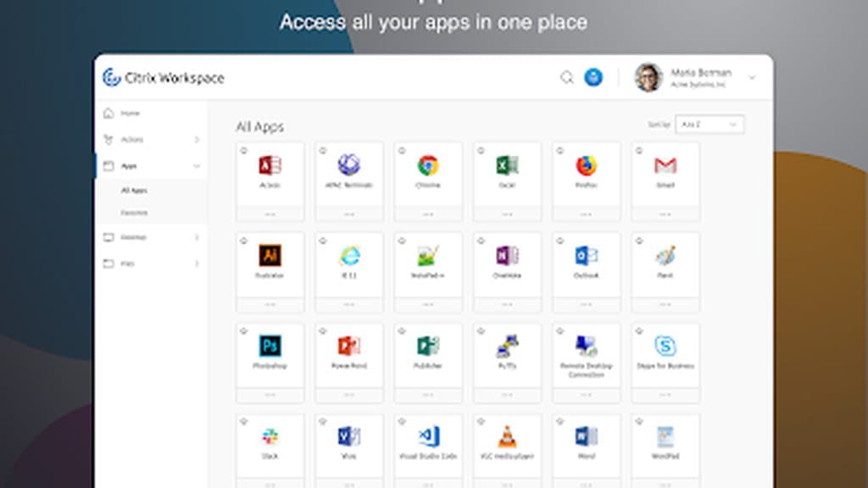868x488 pixels.
Task: Open the Sort by dropdown
Action: (709, 125)
